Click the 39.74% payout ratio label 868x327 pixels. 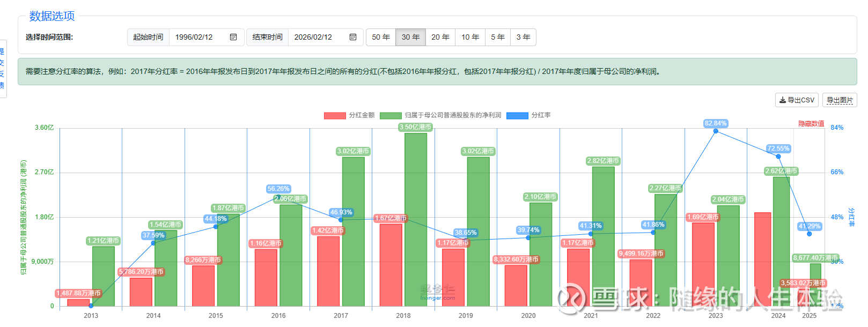click(x=528, y=230)
